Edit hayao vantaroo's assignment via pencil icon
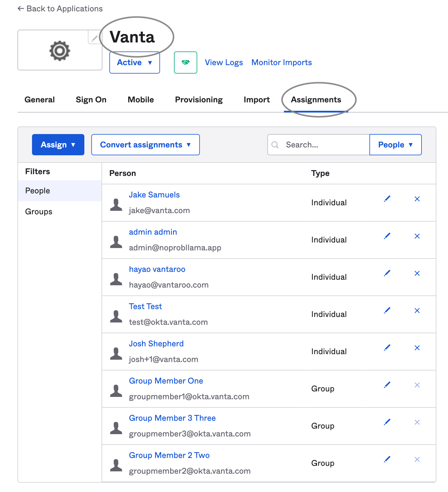The image size is (448, 492). (387, 273)
